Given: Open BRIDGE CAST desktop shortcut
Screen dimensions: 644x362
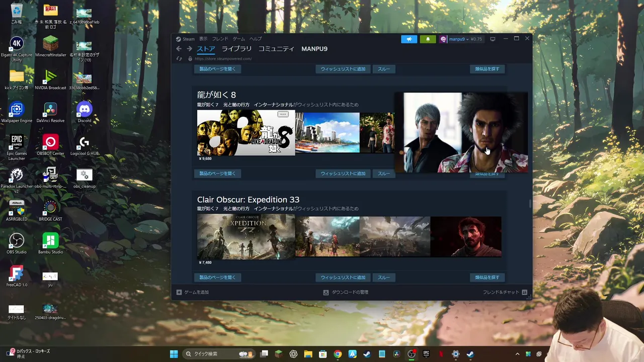Looking at the screenshot, I should pyautogui.click(x=50, y=211).
